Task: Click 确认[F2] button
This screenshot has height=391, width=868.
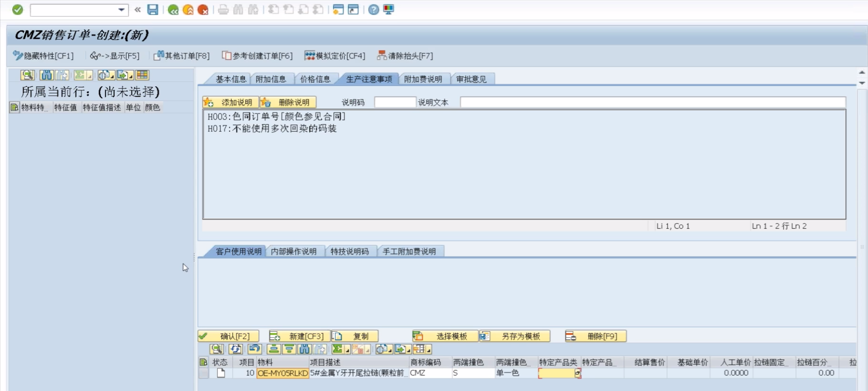Action: (228, 336)
